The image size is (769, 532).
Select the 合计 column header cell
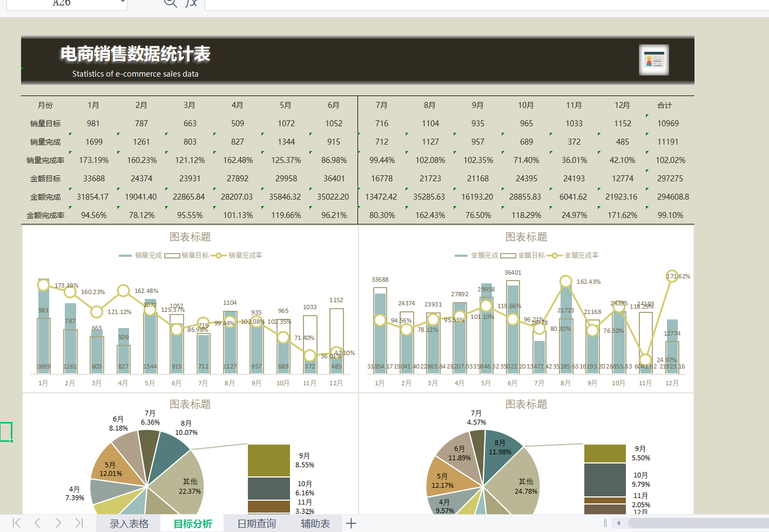665,105
